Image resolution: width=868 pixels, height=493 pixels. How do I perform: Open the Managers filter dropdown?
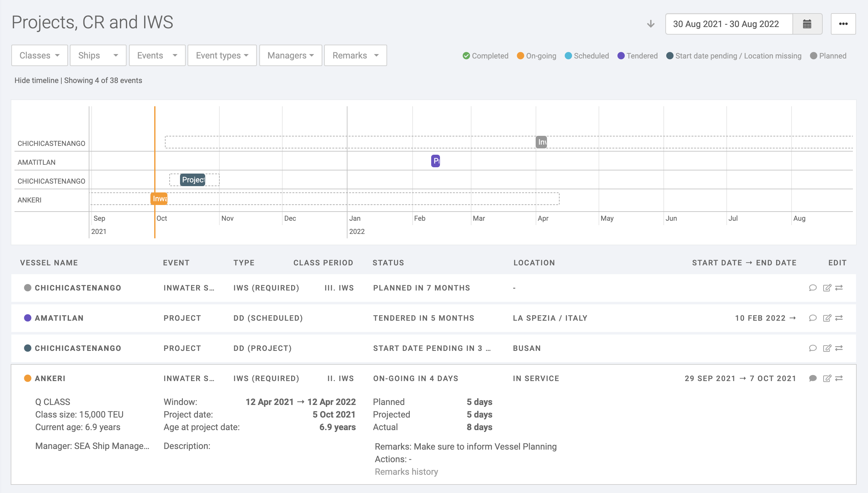290,56
